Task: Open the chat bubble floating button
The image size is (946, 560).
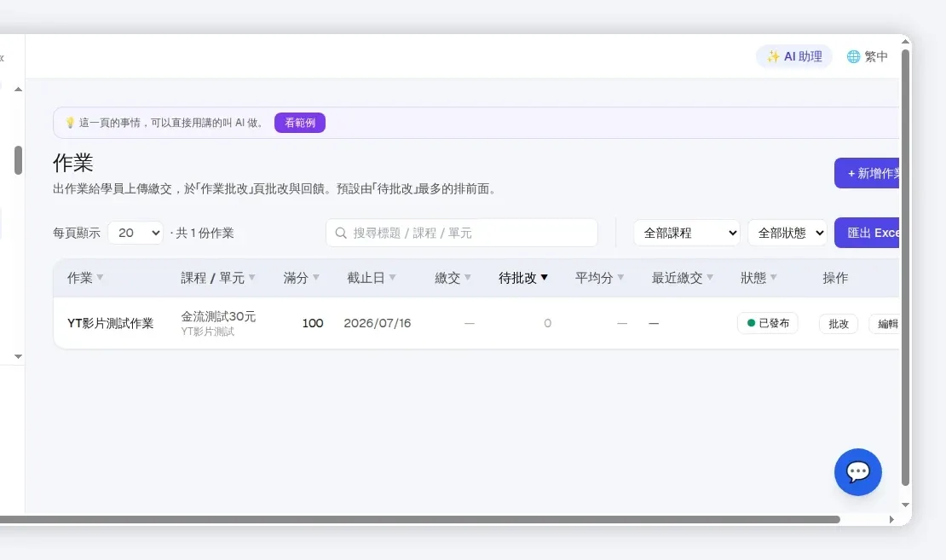Action: pyautogui.click(x=858, y=472)
